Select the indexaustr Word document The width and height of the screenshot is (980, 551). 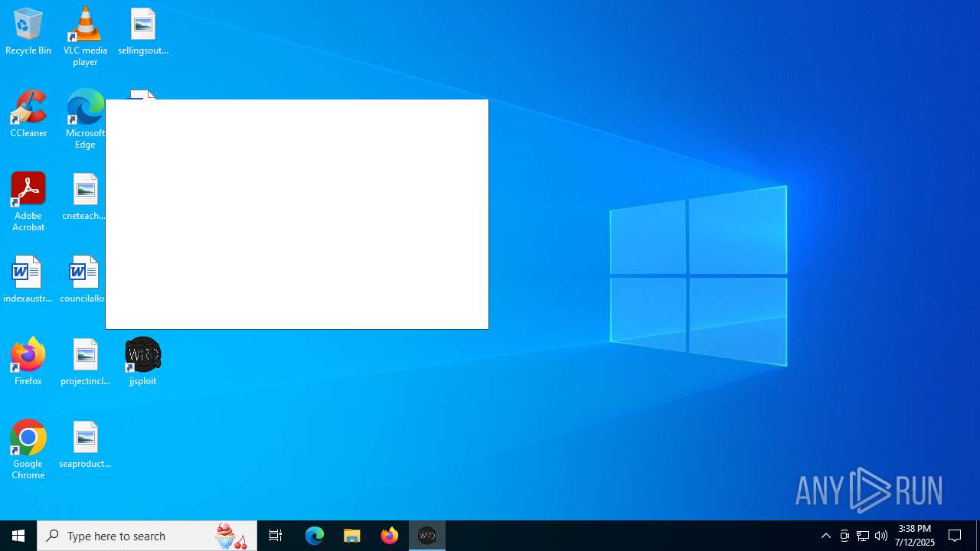click(x=28, y=280)
